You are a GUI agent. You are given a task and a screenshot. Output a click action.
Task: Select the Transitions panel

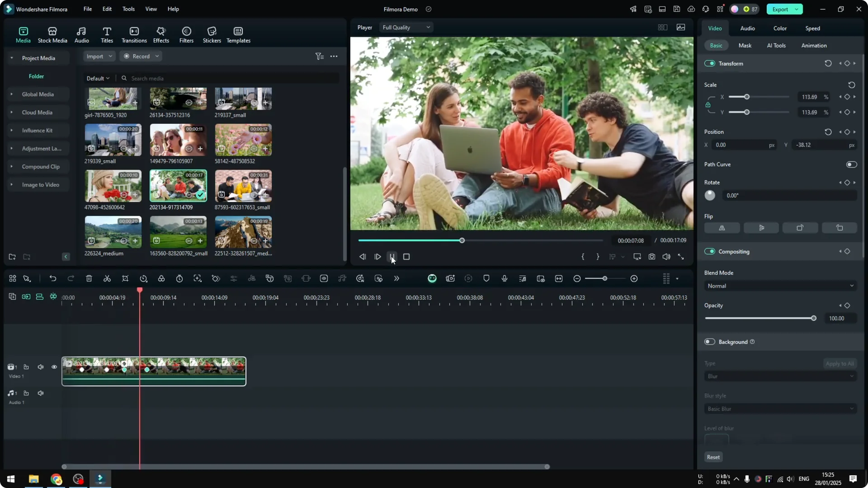[134, 34]
